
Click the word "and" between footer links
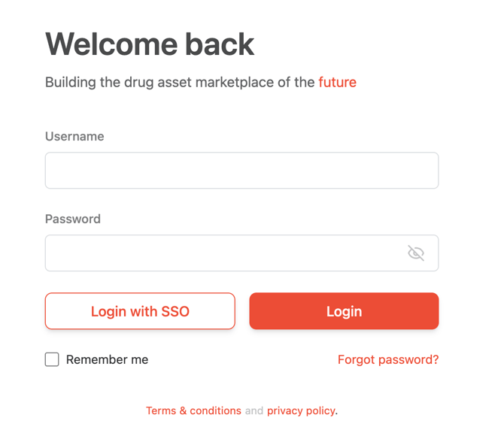click(254, 410)
